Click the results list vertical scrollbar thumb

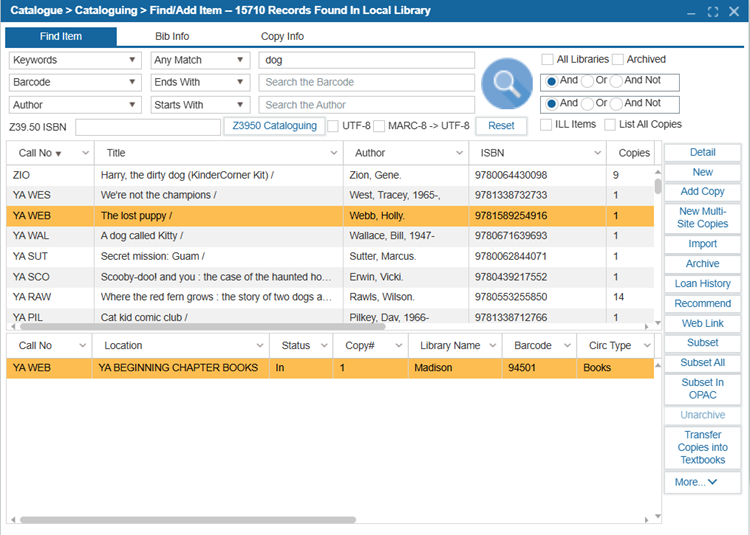pos(658,186)
